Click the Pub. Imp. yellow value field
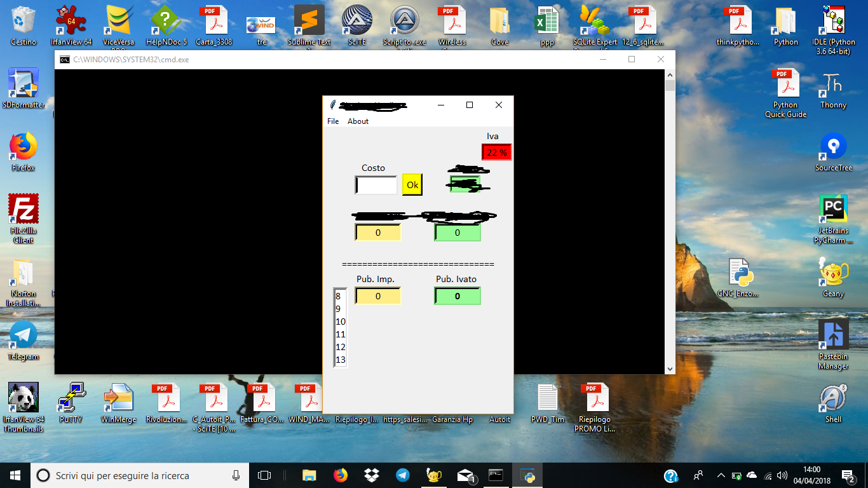 coord(378,296)
